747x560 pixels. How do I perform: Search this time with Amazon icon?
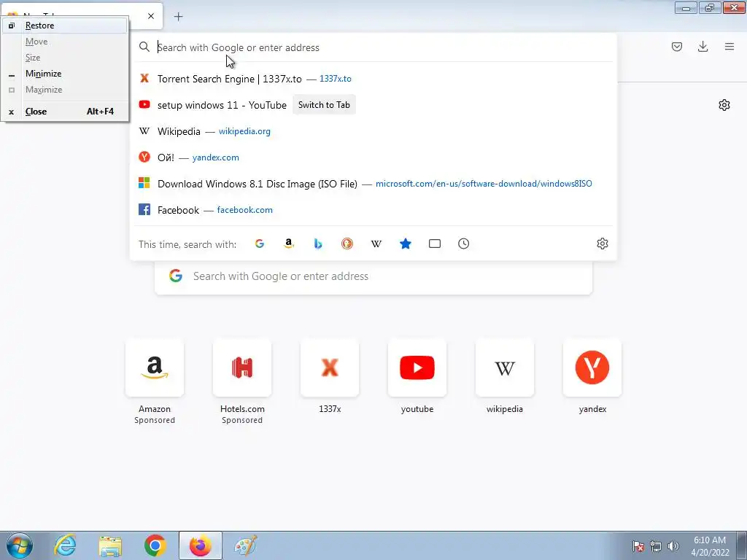click(x=289, y=244)
